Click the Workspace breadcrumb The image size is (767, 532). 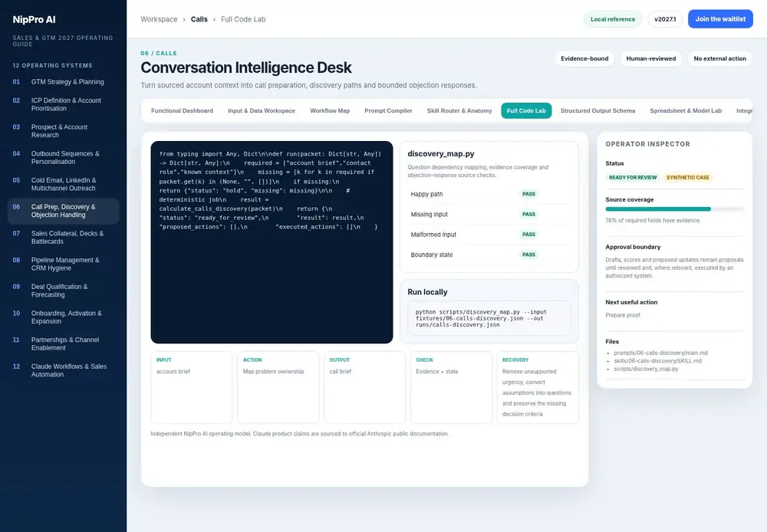[x=159, y=19]
